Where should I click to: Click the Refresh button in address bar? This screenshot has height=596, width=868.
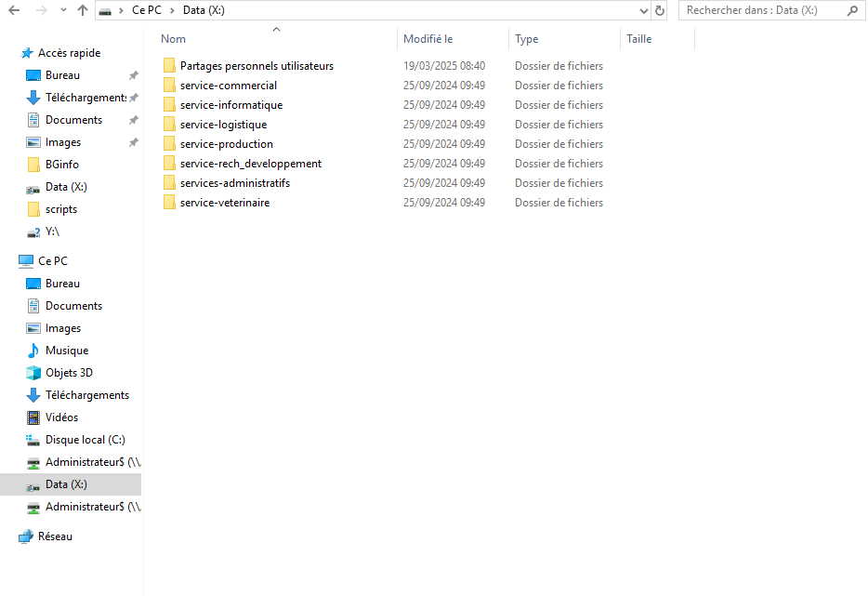pos(660,10)
